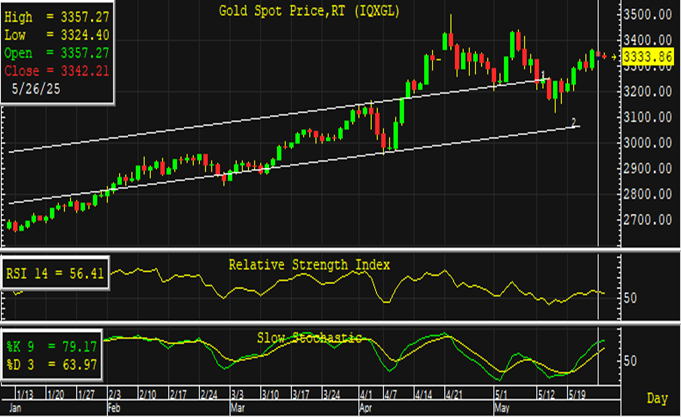The image size is (681, 417).
Task: Click the Relative Strength Index panel title
Action: 309,264
